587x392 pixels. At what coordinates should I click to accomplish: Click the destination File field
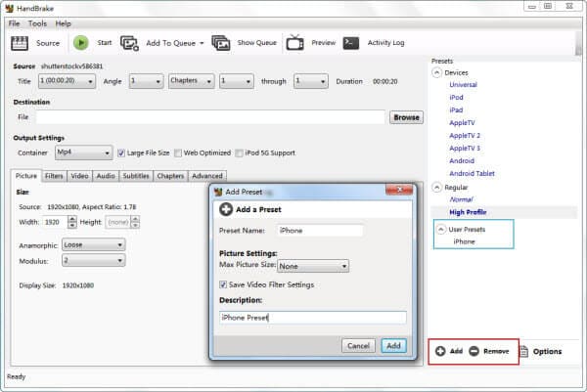210,117
